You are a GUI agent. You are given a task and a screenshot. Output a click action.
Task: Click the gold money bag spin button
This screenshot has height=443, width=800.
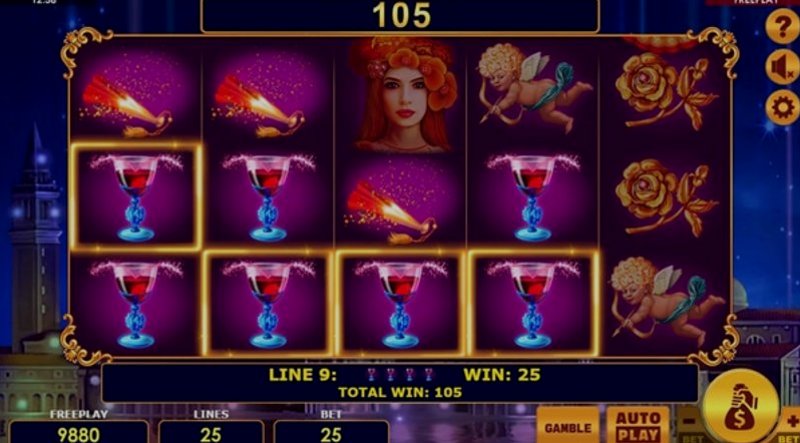point(740,406)
